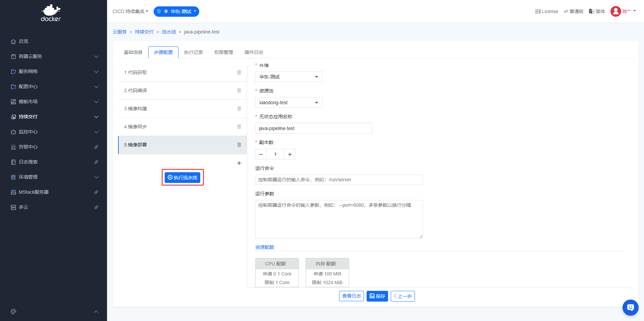
Task: Increase 副本数 with the plus stepper
Action: [290, 154]
